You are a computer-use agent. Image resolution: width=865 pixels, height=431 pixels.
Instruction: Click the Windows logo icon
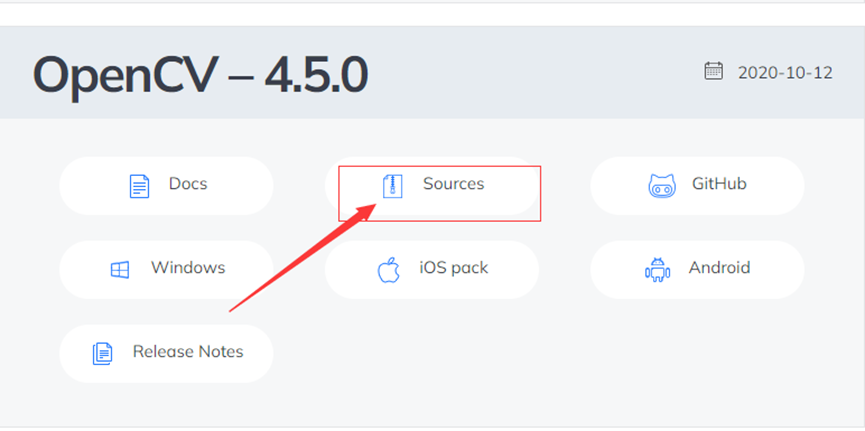tap(120, 270)
